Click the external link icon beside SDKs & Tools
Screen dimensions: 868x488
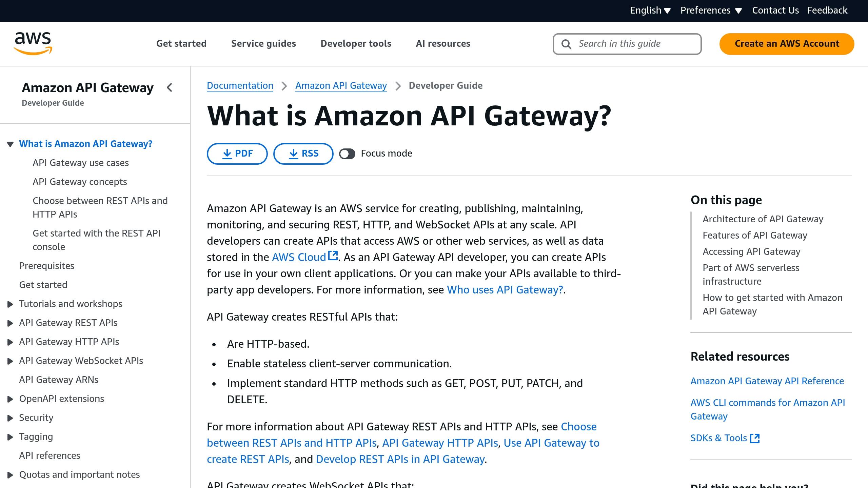755,438
